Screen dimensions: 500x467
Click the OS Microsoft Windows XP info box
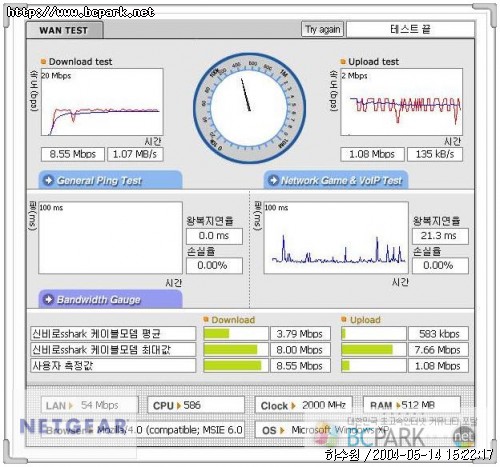coord(357,430)
